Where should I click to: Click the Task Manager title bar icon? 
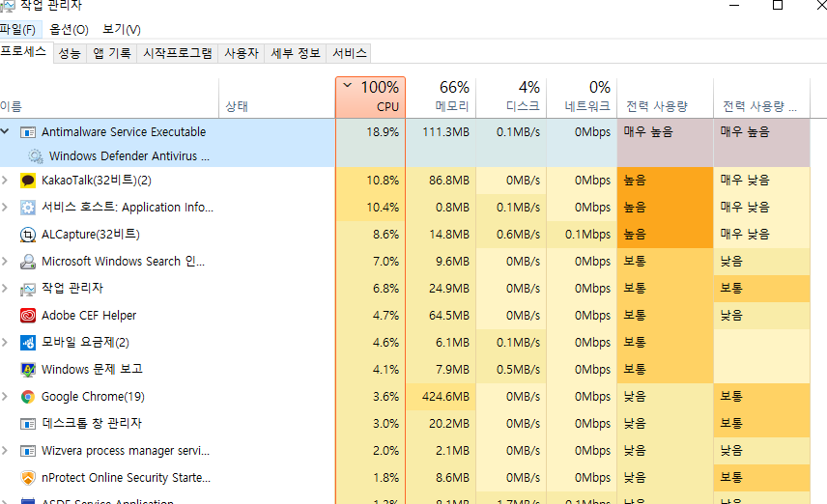click(8, 5)
